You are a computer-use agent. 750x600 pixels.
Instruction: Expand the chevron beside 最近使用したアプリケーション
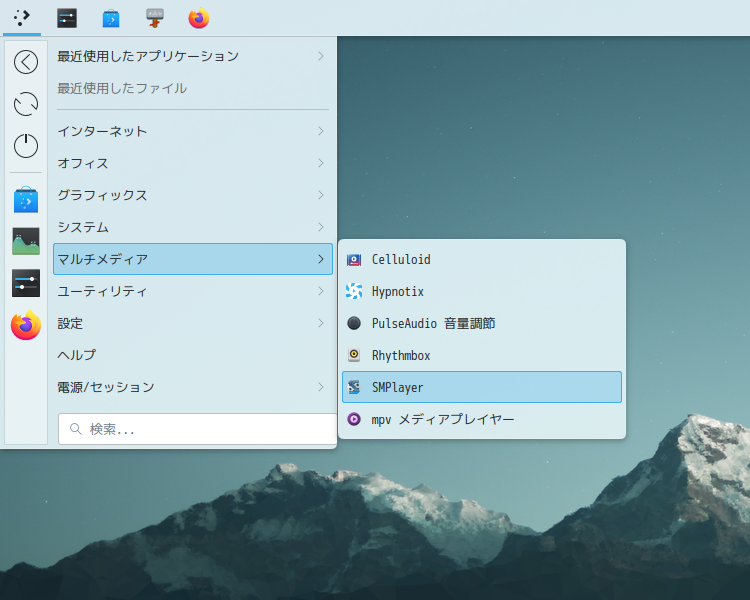pos(321,56)
